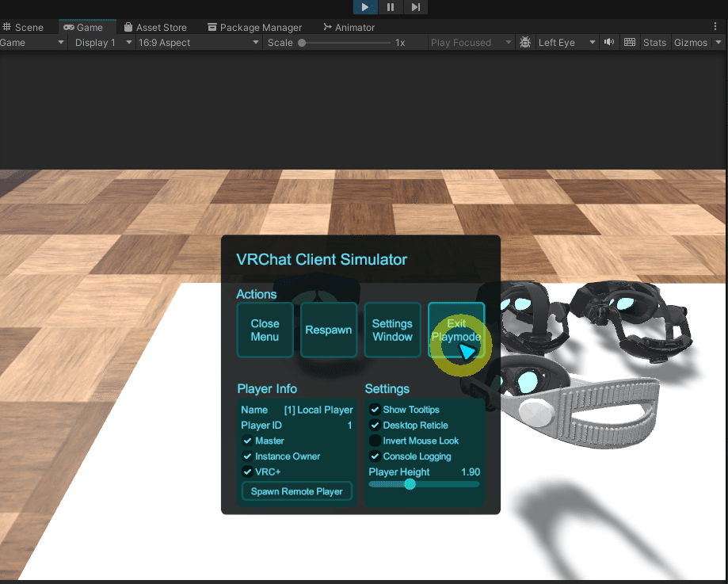Image resolution: width=728 pixels, height=584 pixels.
Task: Open the Game view mode dropdown
Action: [32, 43]
